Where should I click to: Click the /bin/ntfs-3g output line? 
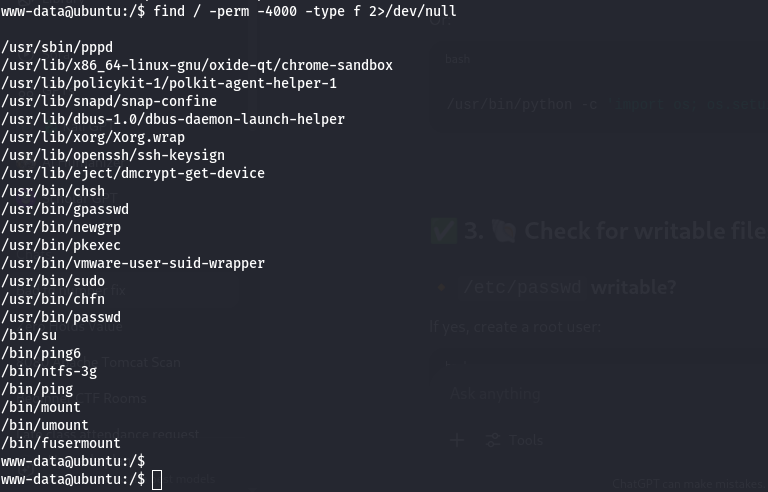[x=49, y=371]
